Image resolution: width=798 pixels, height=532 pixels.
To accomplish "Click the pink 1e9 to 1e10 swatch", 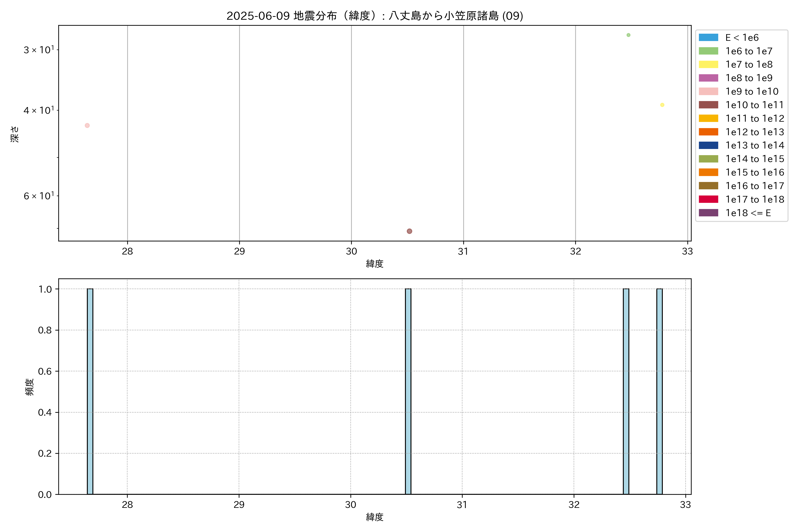I will click(708, 92).
